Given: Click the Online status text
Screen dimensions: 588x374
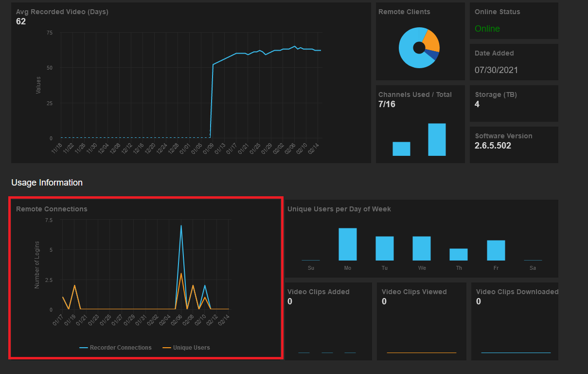Looking at the screenshot, I should point(487,29).
